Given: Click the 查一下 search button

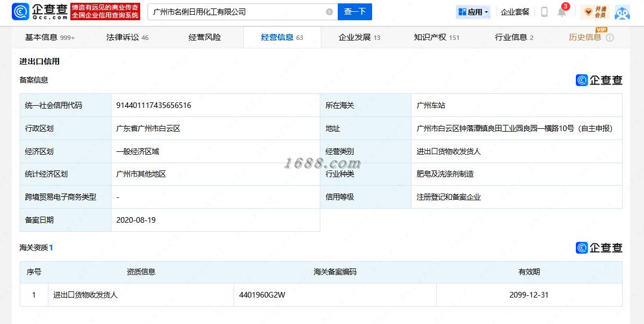Looking at the screenshot, I should coord(355,12).
